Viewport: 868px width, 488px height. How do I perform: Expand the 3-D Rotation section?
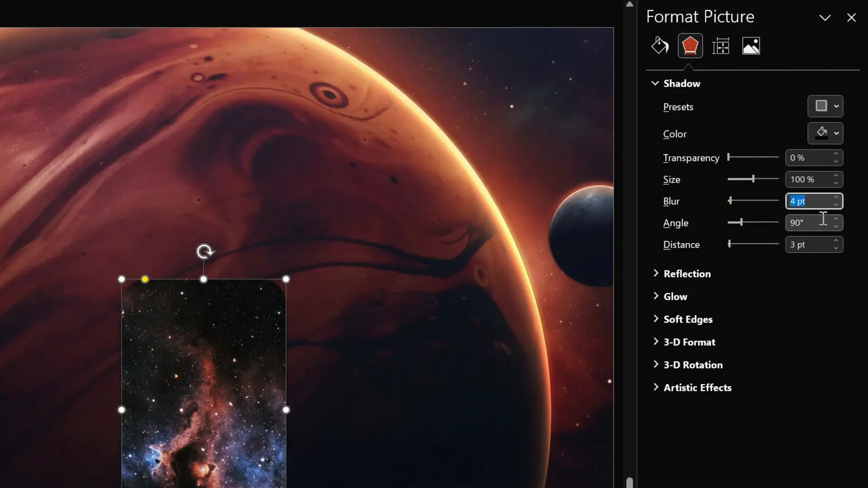pos(688,365)
